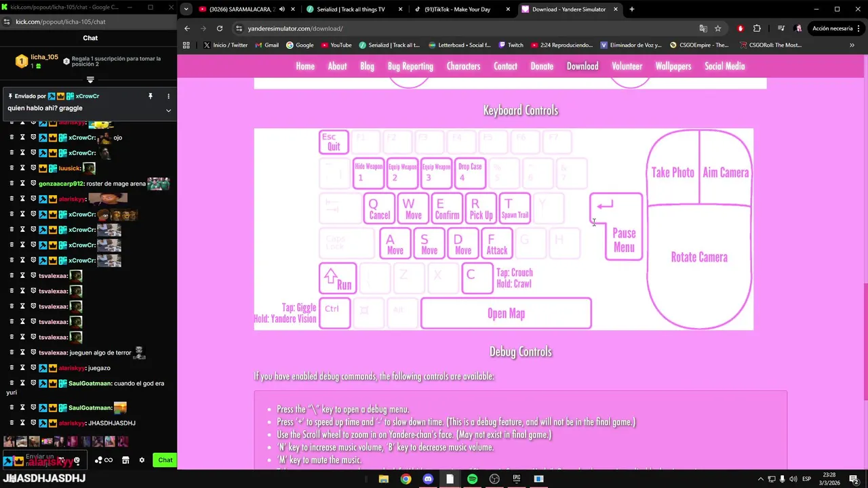Switch to the TikTok Make Your Day tab

[x=462, y=9]
